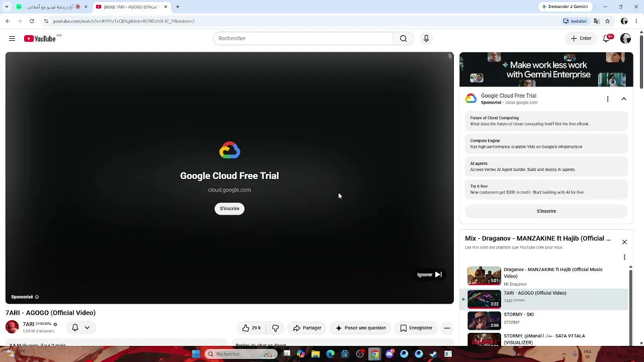
Task: Open a new browser tab
Action: tap(178, 7)
